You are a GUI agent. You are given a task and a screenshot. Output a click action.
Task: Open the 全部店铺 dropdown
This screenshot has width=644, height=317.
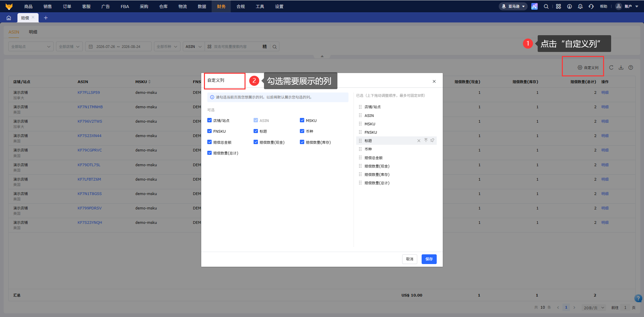point(69,47)
